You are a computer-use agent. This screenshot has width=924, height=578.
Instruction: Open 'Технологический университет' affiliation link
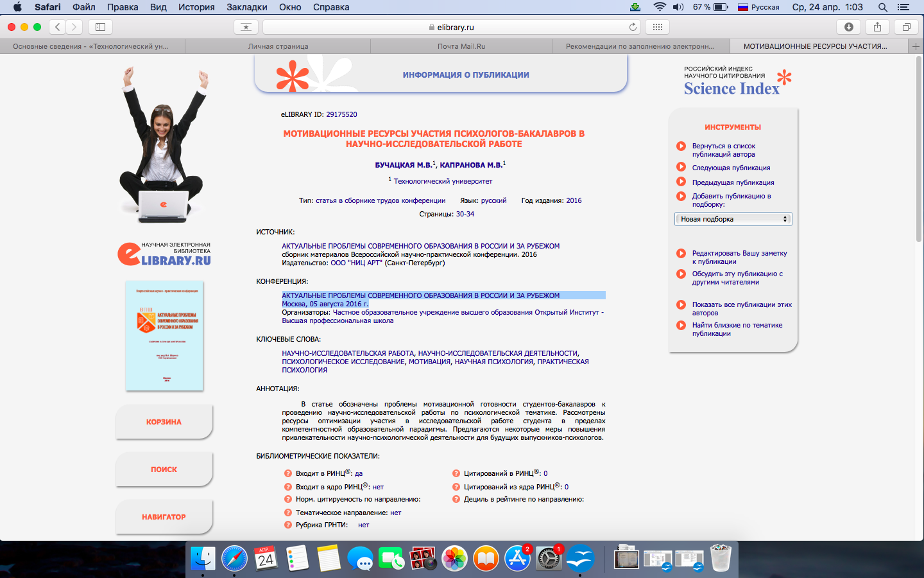tap(443, 181)
